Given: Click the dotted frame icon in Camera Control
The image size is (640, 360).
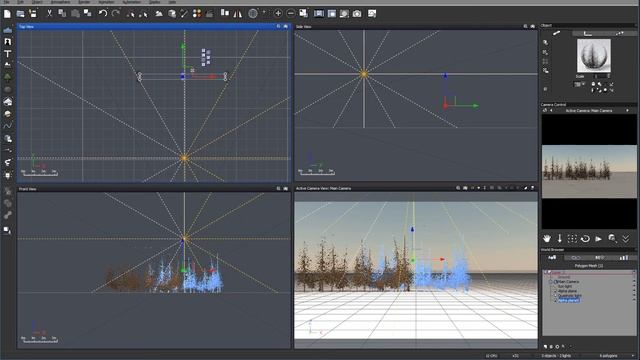Looking at the screenshot, I should click(572, 239).
